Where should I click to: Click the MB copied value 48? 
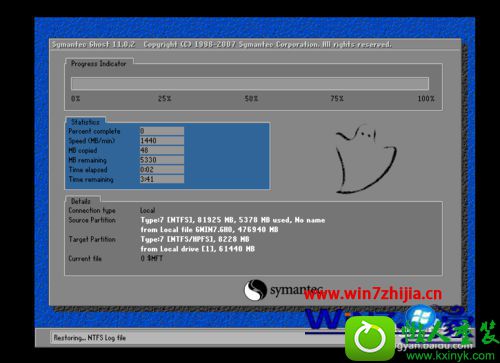pyautogui.click(x=162, y=150)
